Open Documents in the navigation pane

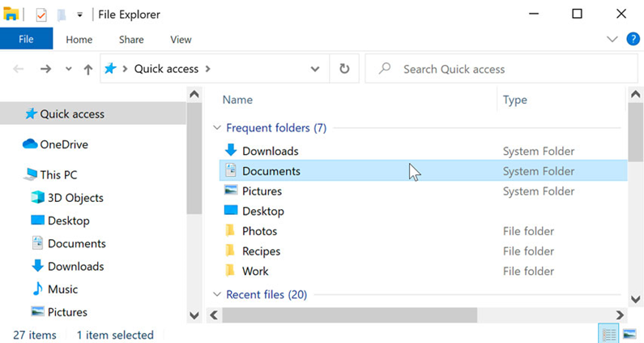[77, 243]
